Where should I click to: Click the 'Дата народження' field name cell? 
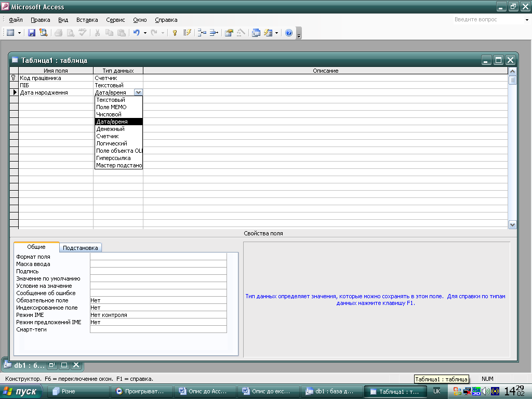[56, 92]
